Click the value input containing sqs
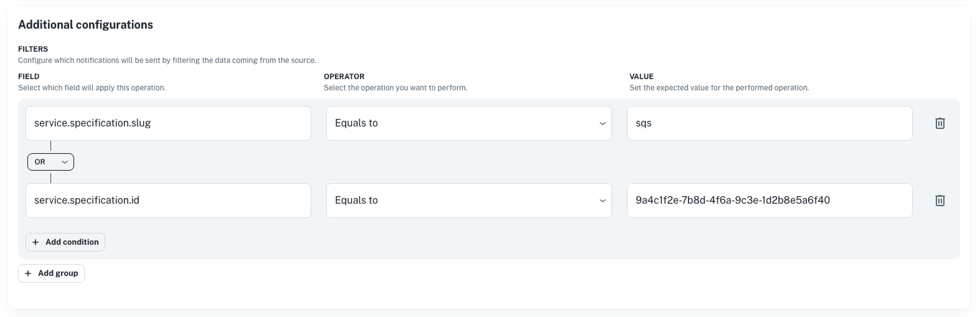 click(769, 123)
